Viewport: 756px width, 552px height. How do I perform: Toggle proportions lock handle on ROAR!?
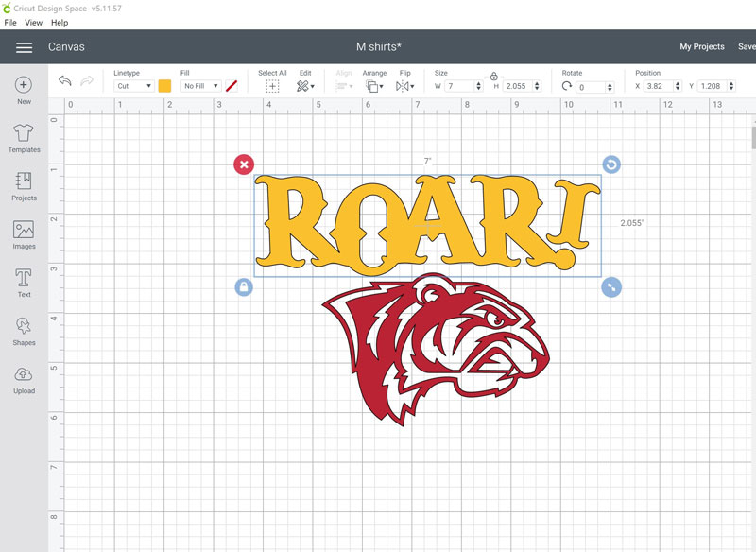244,287
